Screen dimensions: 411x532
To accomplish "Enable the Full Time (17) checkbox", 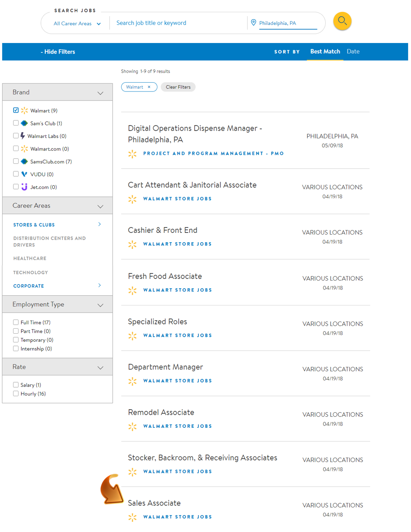I will 16,322.
